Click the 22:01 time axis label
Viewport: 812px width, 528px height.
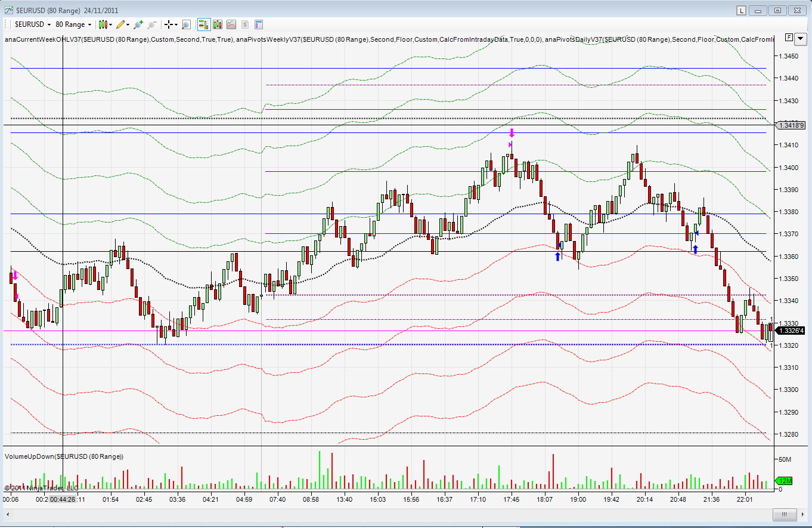[x=745, y=499]
